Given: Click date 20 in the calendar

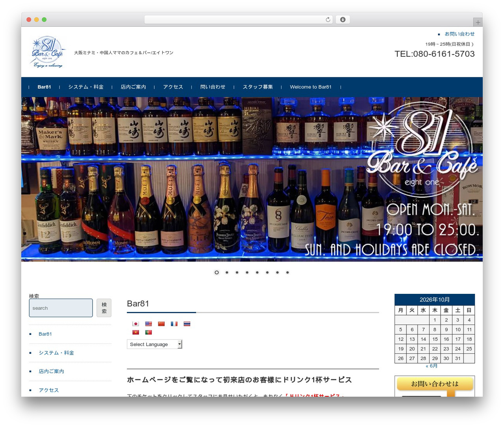Looking at the screenshot, I should pyautogui.click(x=412, y=349).
